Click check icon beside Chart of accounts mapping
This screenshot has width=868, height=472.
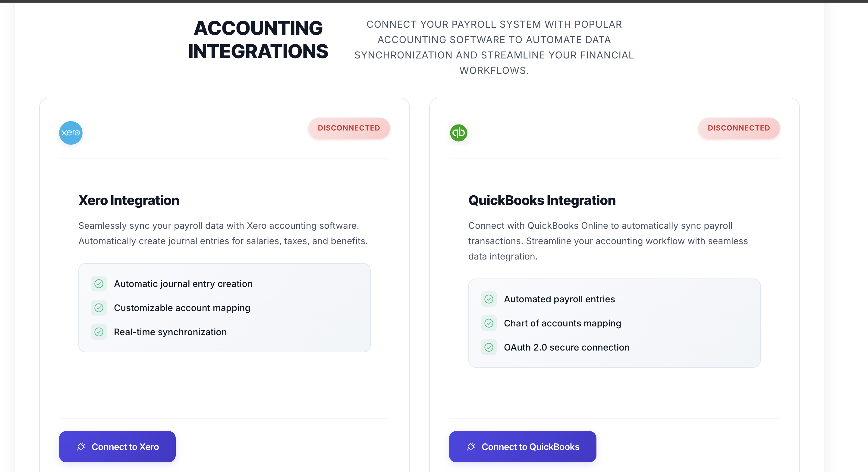(489, 323)
